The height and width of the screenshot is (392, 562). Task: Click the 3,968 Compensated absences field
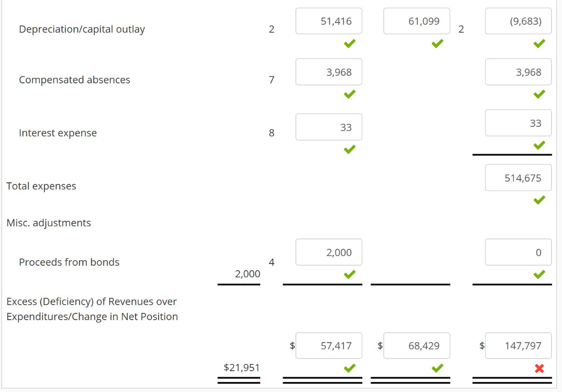(329, 71)
